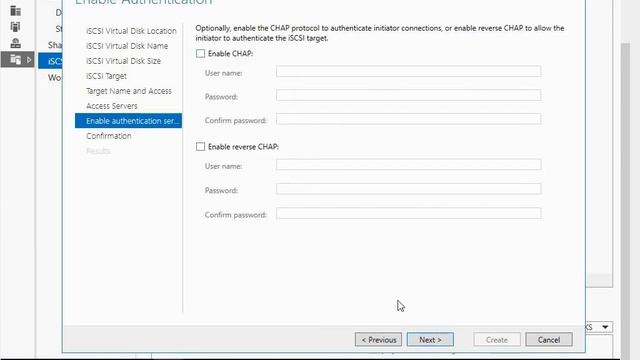Jump to the Confirmation wizard step
640x360 pixels.
[x=109, y=136]
